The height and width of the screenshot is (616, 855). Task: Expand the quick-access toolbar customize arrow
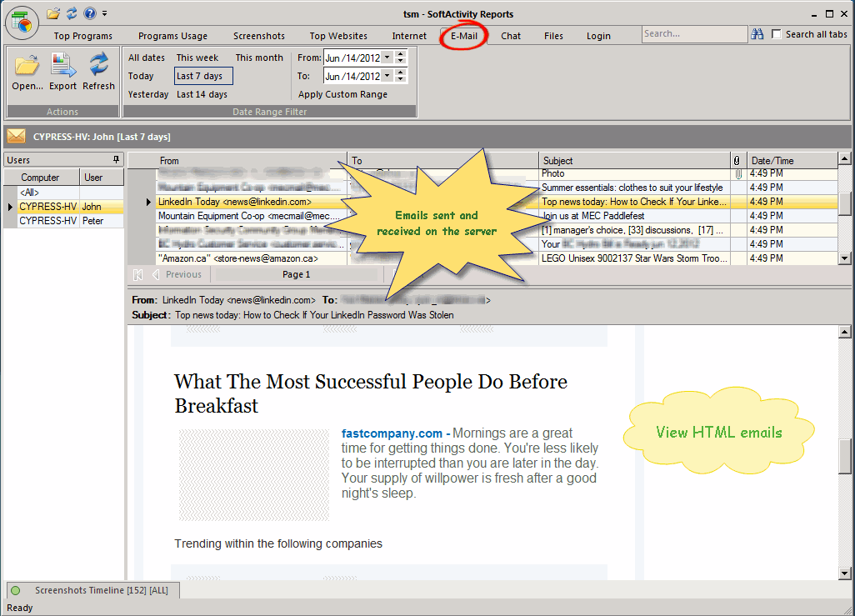105,13
